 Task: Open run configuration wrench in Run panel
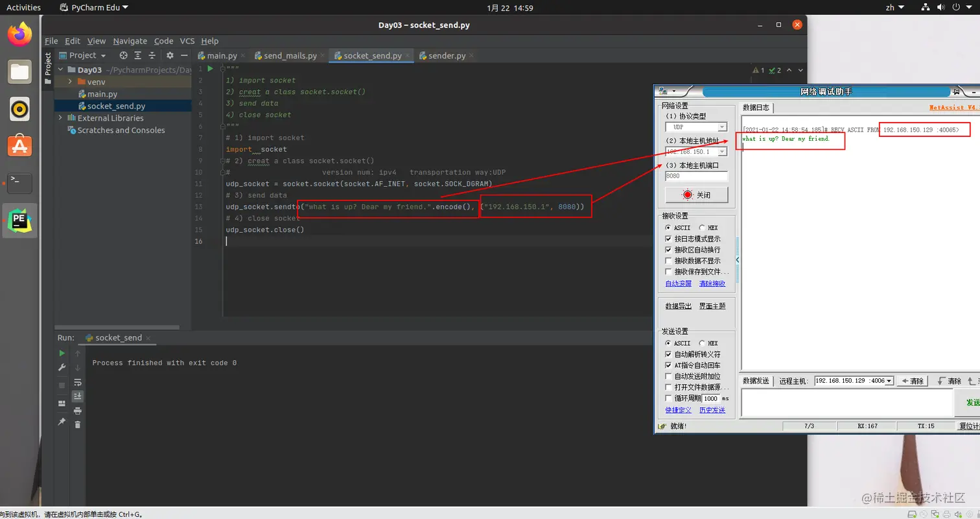coord(62,367)
